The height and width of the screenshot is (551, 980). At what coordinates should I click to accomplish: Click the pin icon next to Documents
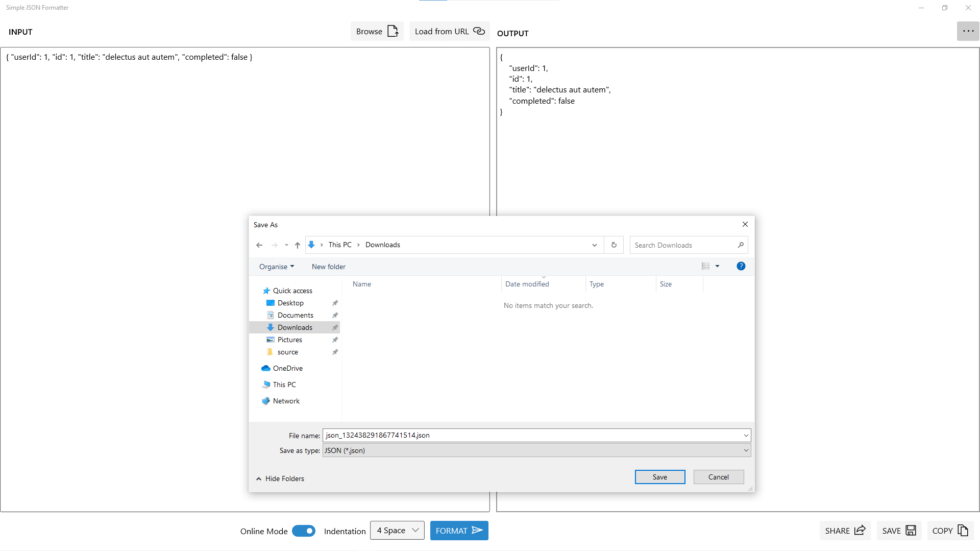335,315
